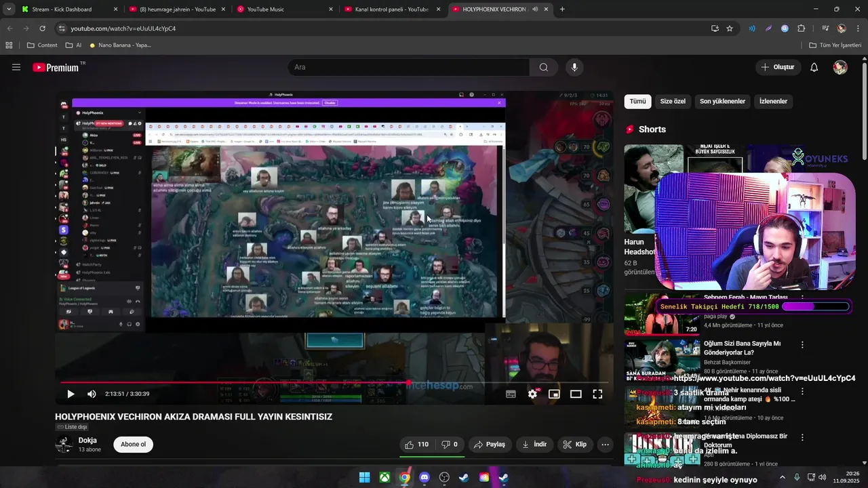This screenshot has width=868, height=488.
Task: Open YouTube notifications bell
Action: 814,67
